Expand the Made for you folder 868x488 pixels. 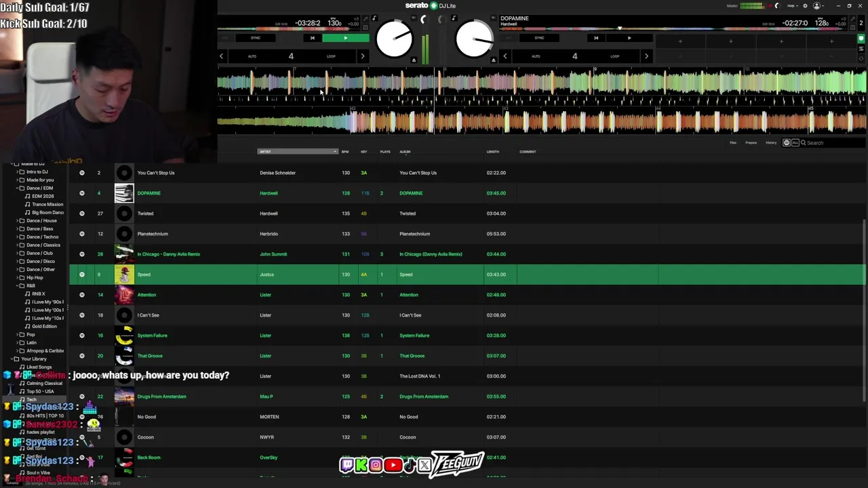[17, 180]
